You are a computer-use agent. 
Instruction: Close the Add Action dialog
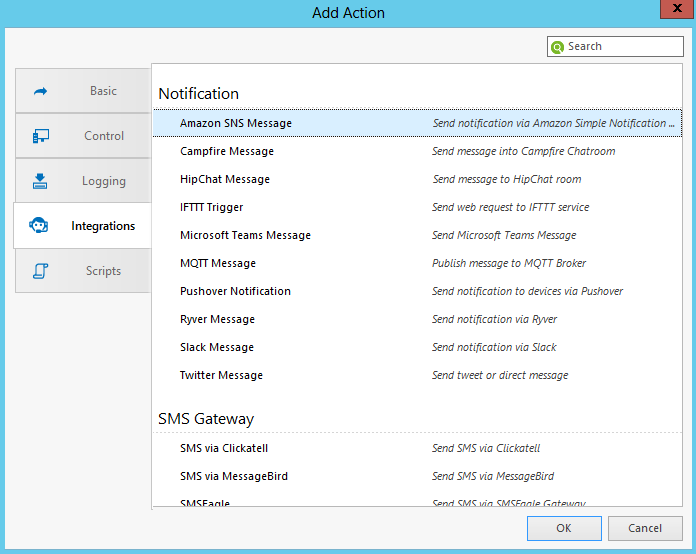[677, 8]
